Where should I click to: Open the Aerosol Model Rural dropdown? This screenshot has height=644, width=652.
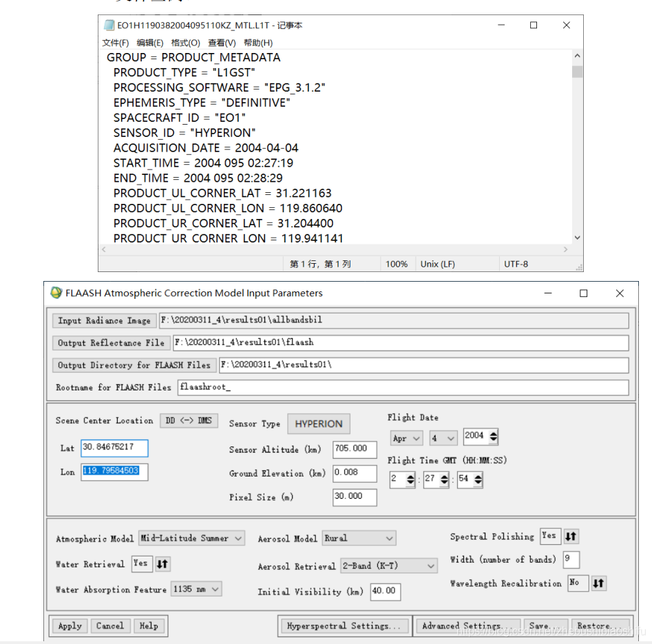[x=359, y=539]
